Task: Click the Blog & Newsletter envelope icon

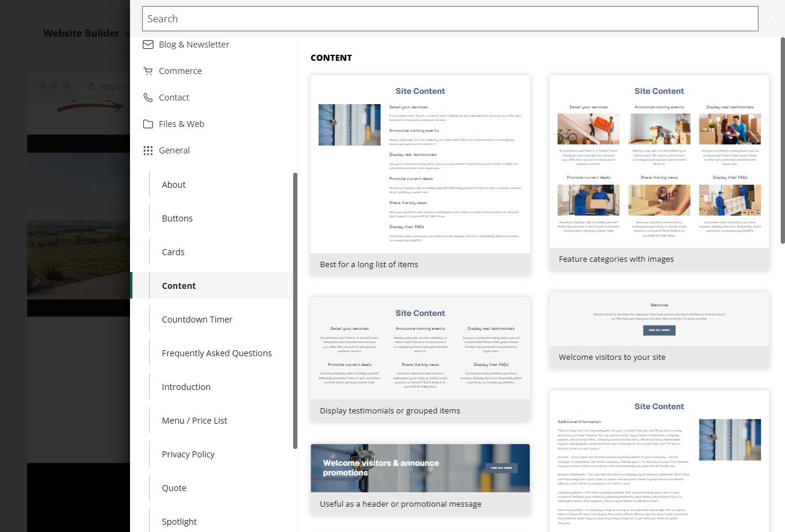Action: [147, 45]
